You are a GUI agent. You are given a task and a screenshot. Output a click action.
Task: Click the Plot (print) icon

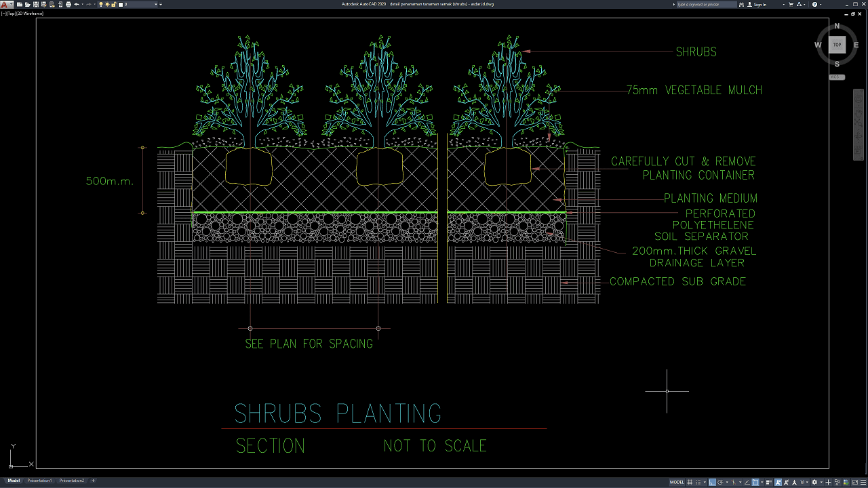click(x=68, y=5)
